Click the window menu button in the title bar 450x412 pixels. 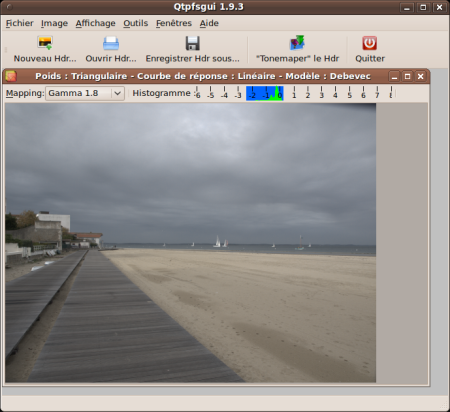click(x=9, y=7)
